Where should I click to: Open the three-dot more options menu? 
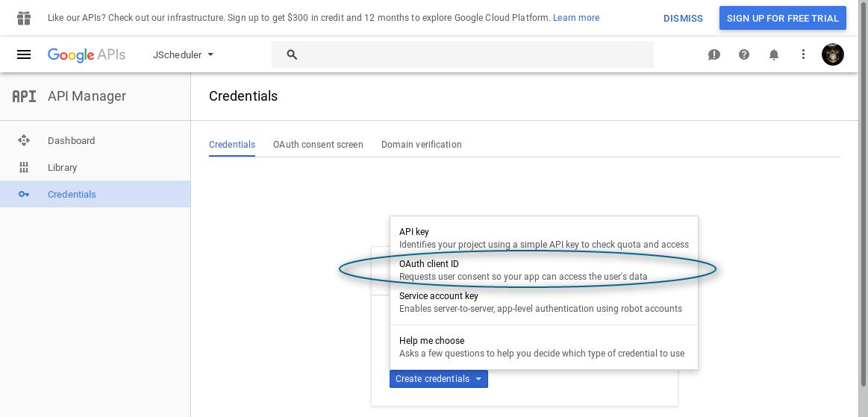803,54
